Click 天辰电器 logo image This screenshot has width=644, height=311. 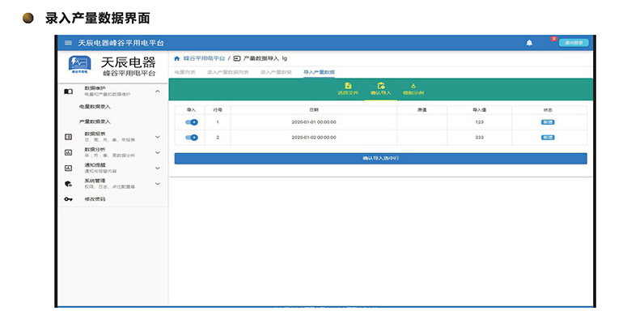point(79,65)
